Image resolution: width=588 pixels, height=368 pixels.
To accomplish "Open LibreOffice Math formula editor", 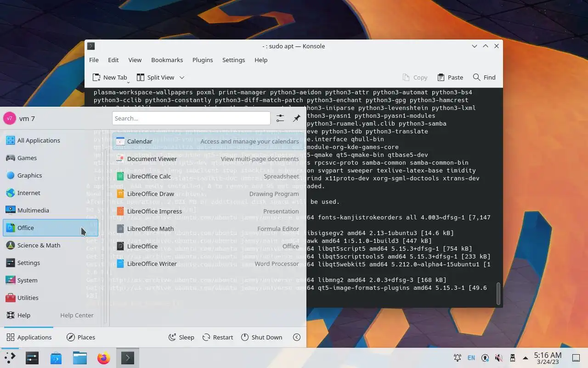I will (x=208, y=229).
